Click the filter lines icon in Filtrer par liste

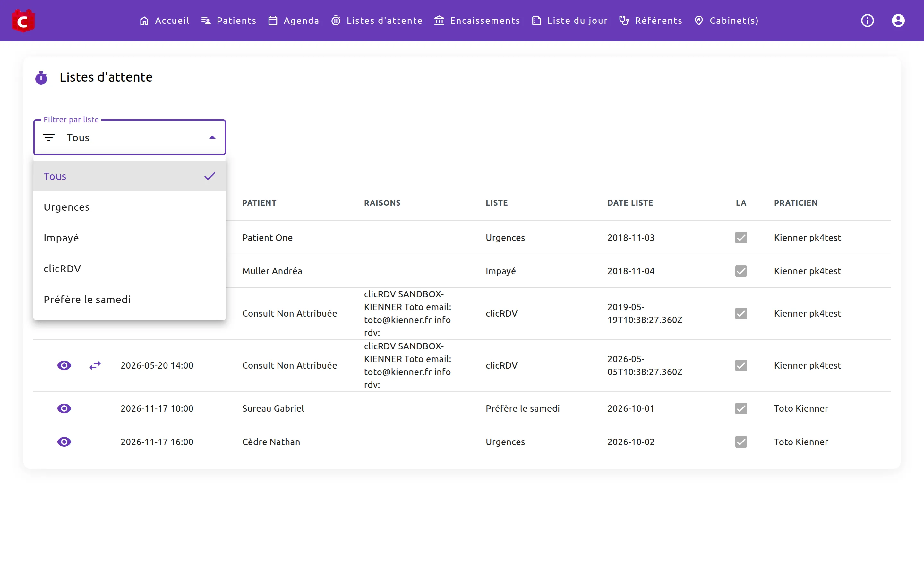[x=48, y=138]
